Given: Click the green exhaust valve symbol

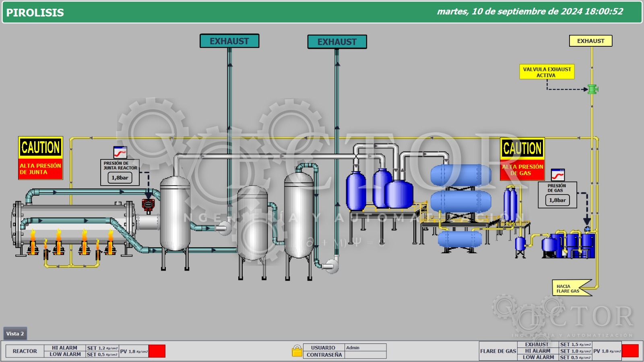Looking at the screenshot, I should (592, 89).
